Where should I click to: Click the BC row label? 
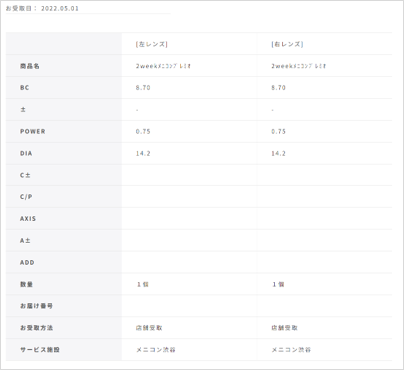point(25,88)
